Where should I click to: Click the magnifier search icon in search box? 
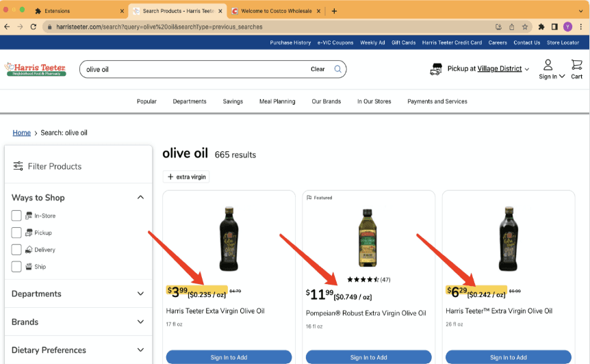(x=337, y=69)
